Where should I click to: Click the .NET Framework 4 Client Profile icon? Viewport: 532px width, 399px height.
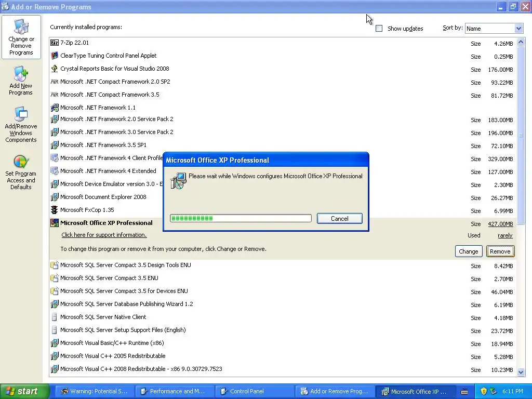[54, 158]
